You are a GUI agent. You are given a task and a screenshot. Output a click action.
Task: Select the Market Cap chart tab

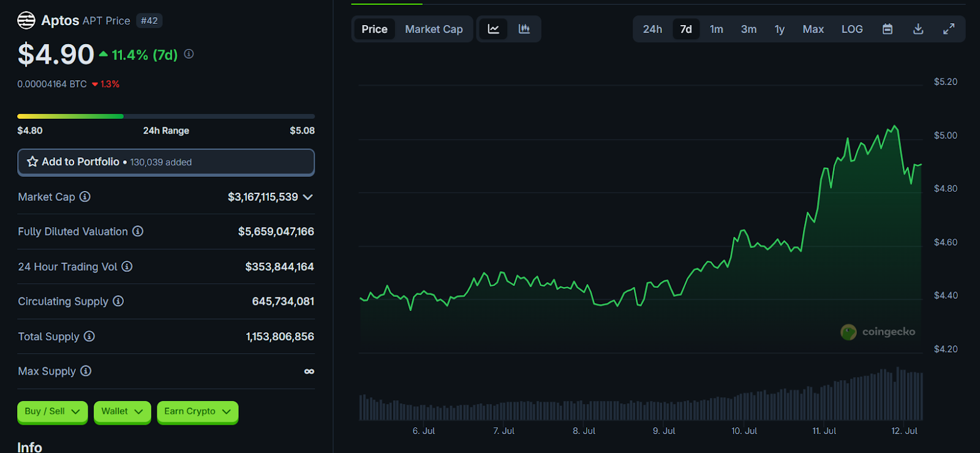pos(434,29)
